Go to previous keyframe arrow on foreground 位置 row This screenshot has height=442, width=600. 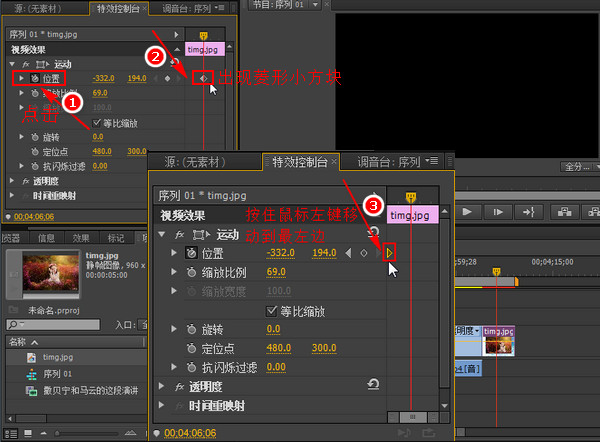point(348,253)
